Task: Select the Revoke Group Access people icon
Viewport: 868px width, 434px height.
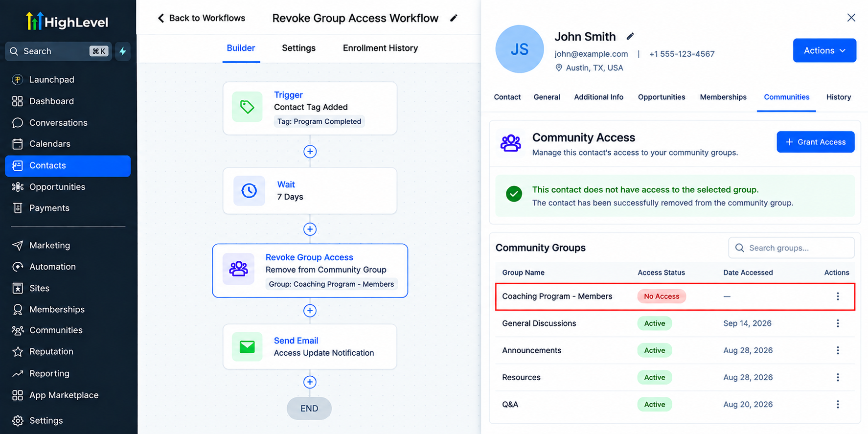Action: pos(238,269)
